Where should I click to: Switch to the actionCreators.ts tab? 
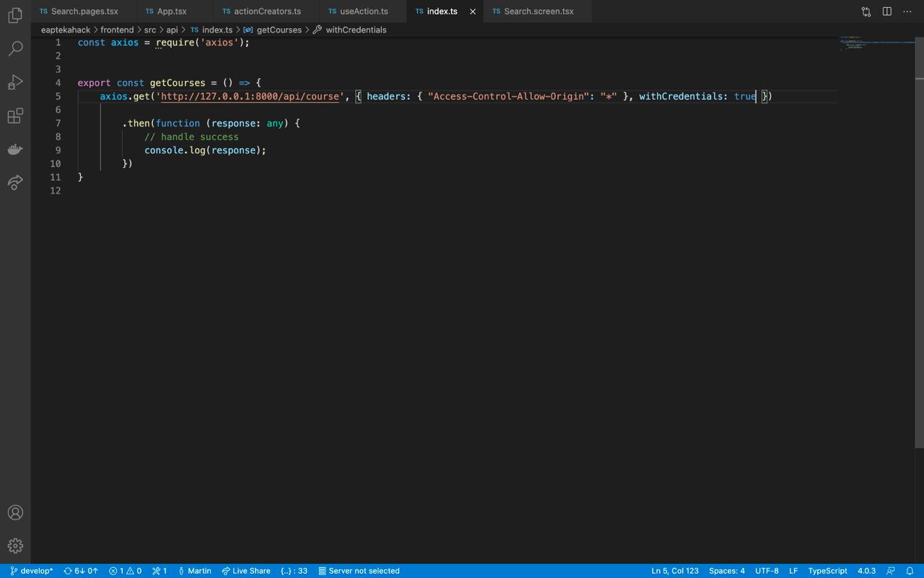(x=266, y=12)
